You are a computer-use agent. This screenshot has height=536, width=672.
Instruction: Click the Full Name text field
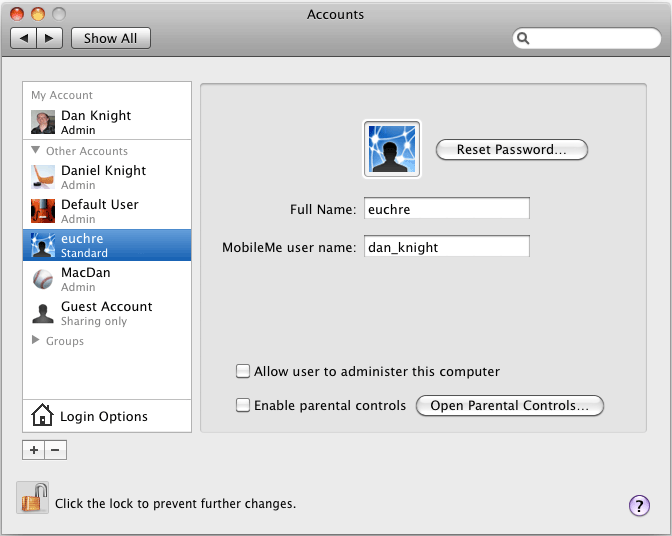point(447,208)
